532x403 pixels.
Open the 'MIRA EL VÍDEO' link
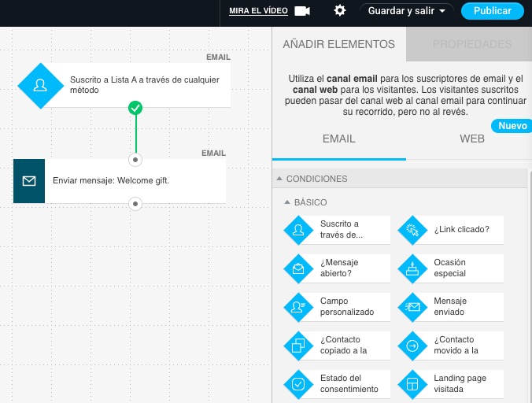point(258,11)
